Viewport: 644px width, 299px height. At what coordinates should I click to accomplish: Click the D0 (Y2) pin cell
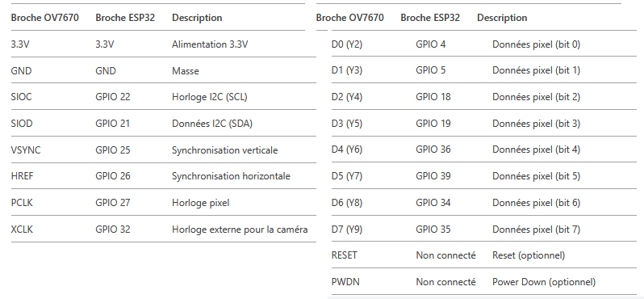point(347,44)
